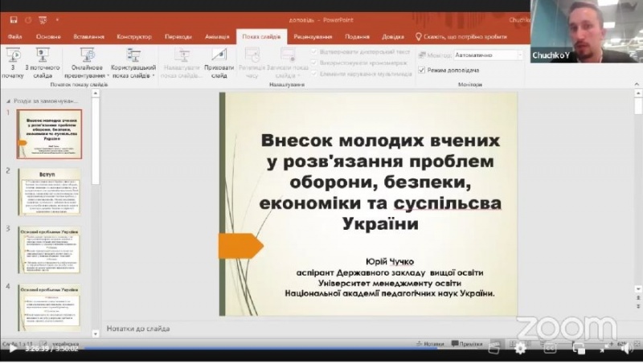The width and height of the screenshot is (643, 364).
Task: Click the Hide slide icon
Action: [x=219, y=55]
